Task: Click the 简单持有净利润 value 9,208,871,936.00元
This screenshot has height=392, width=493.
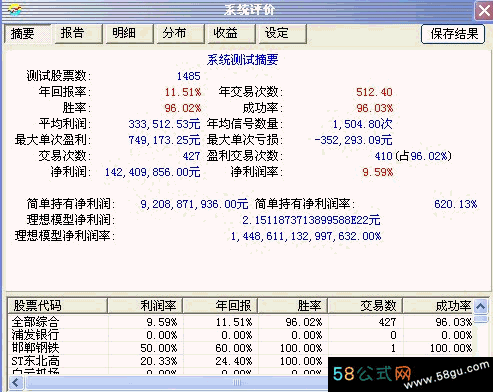Action: tap(194, 204)
